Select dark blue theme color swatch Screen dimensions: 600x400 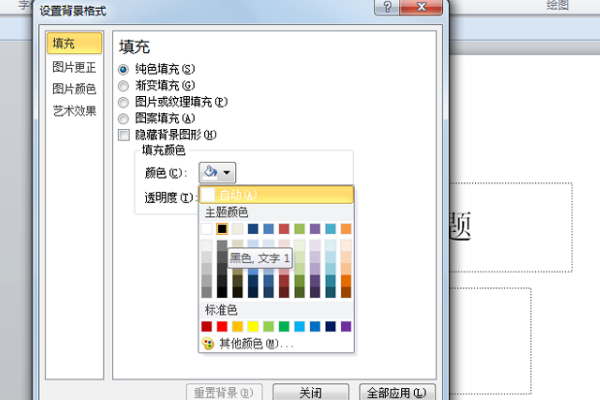(x=253, y=229)
